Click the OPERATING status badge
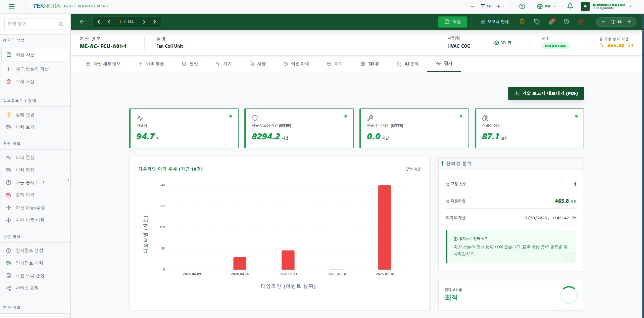 coord(555,46)
